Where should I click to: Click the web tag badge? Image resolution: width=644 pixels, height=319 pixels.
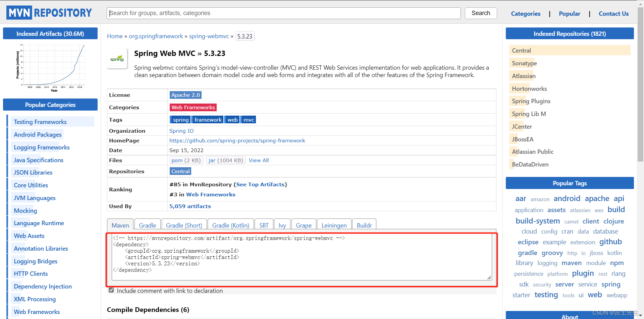(x=232, y=120)
